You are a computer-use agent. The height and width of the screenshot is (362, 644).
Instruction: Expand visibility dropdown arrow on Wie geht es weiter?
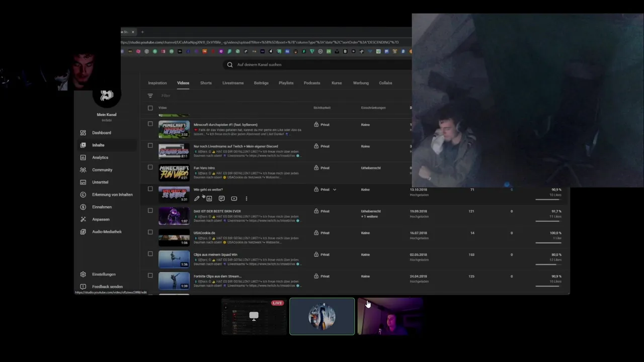click(335, 190)
